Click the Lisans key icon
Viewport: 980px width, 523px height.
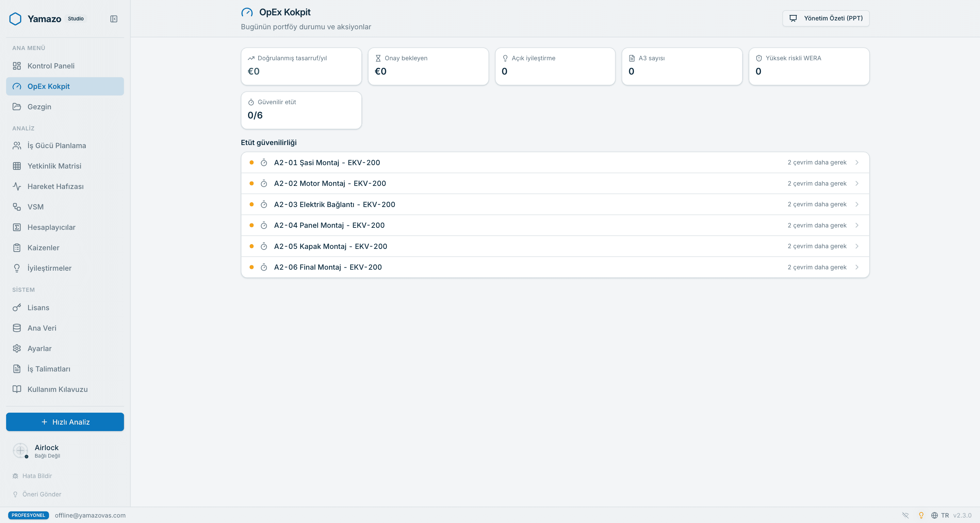point(17,307)
